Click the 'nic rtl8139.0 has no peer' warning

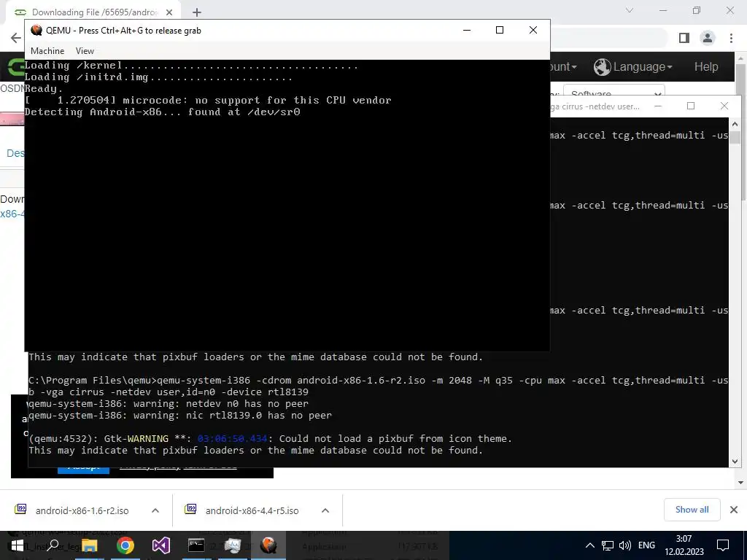(180, 415)
